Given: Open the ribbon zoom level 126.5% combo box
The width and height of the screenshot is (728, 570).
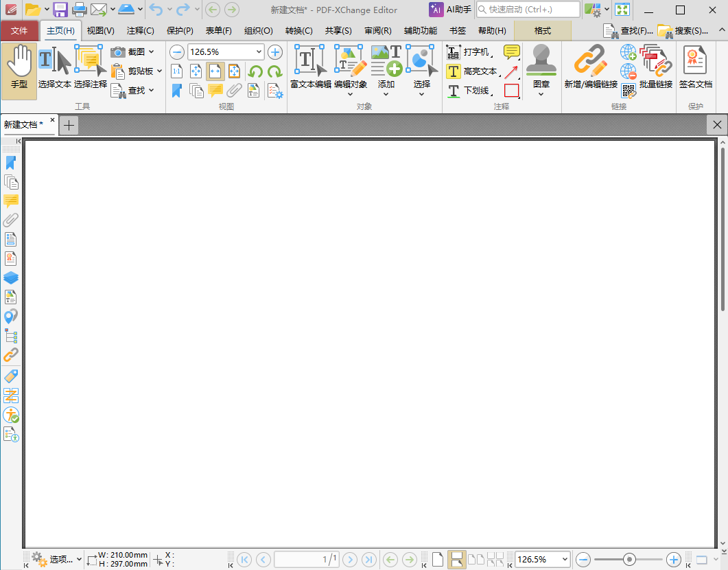Looking at the screenshot, I should click(x=226, y=52).
